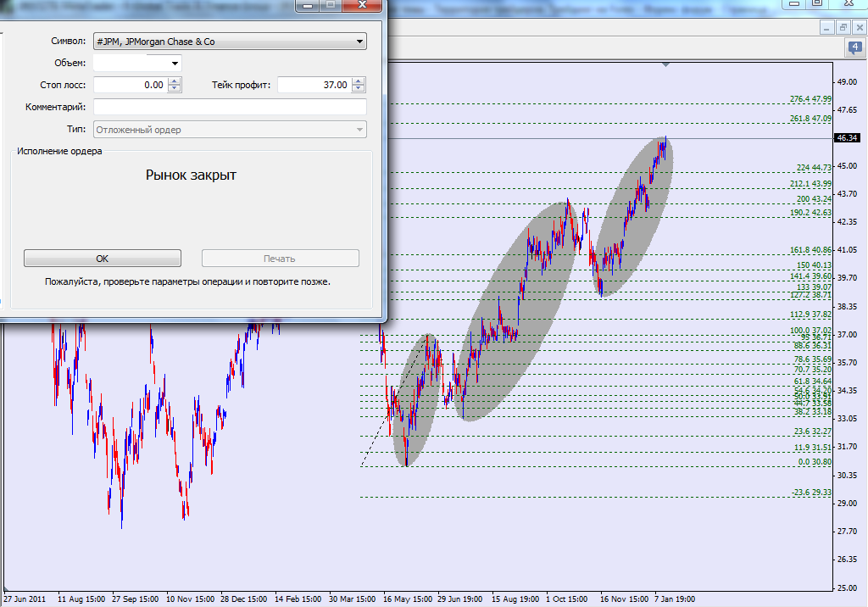Increase Тейк профит with the up arrow
Image resolution: width=868 pixels, height=607 pixels.
(x=359, y=81)
